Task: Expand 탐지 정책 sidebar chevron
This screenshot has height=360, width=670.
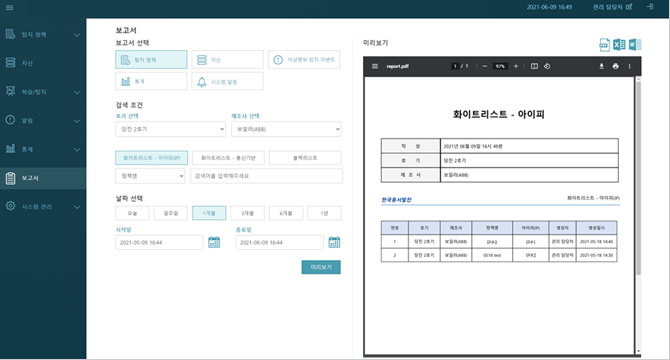Action: [77, 35]
